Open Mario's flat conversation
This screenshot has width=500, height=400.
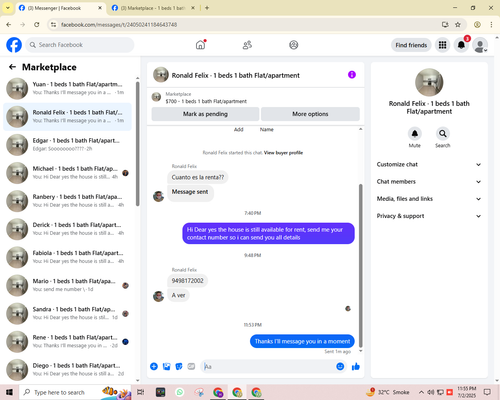coord(67,285)
